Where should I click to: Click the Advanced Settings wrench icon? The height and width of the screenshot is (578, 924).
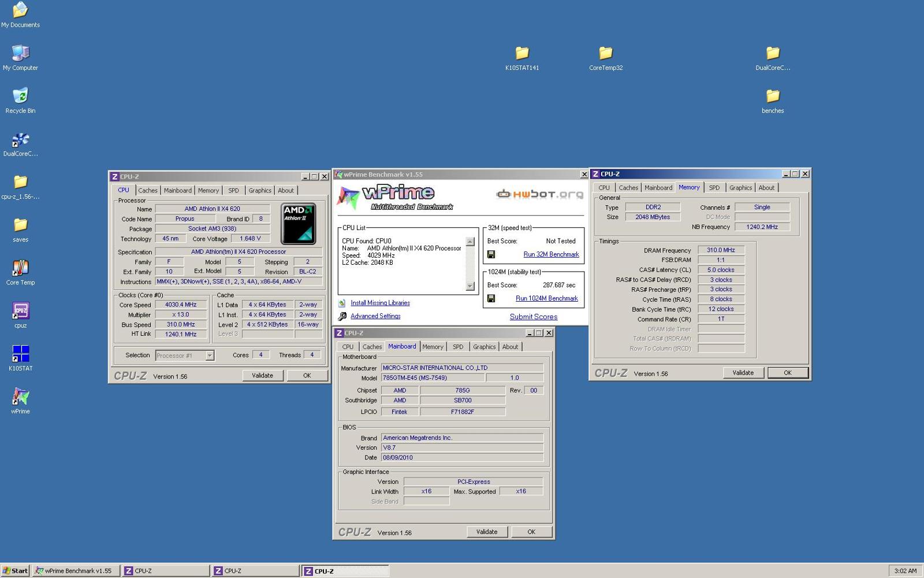click(x=342, y=316)
